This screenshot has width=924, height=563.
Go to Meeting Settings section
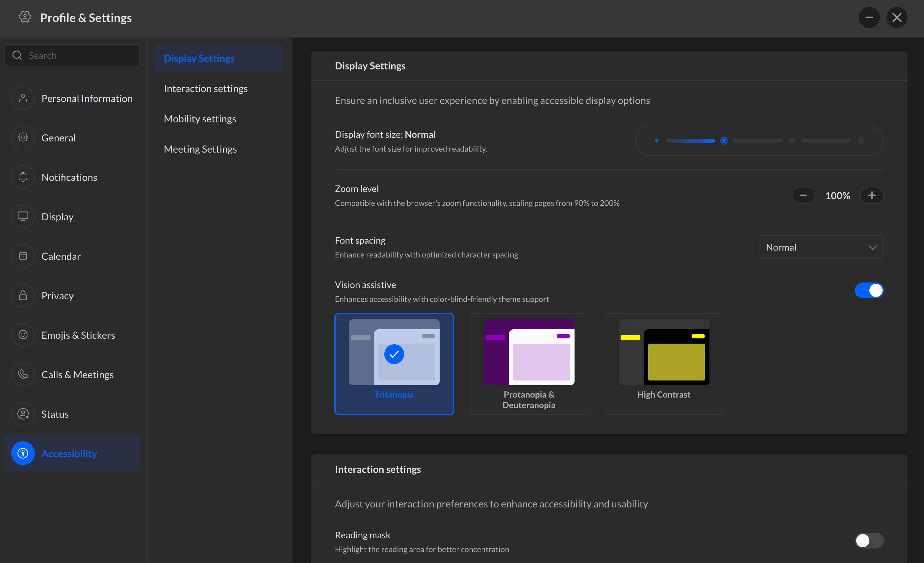[218, 149]
